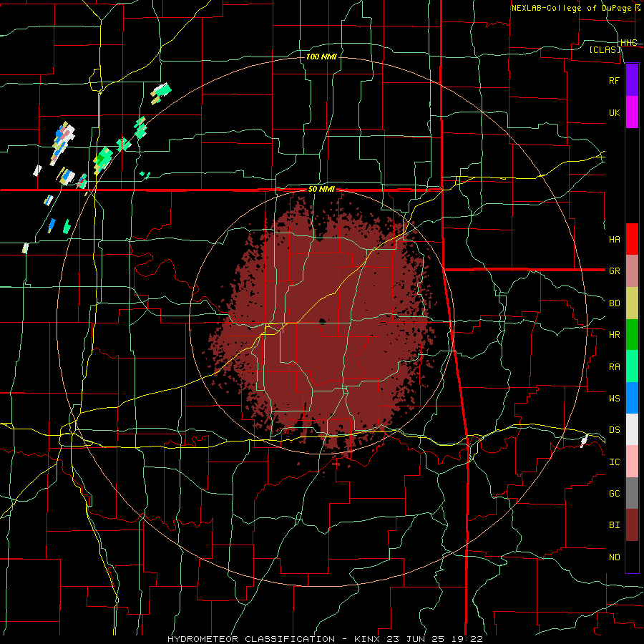Click the DS legend label
The image size is (644, 644).
[x=615, y=429]
